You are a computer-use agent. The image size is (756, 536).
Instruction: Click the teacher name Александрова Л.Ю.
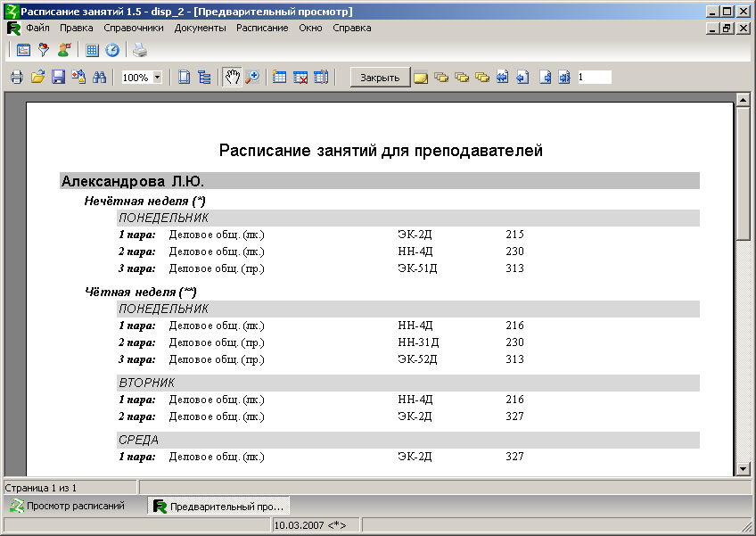[133, 181]
